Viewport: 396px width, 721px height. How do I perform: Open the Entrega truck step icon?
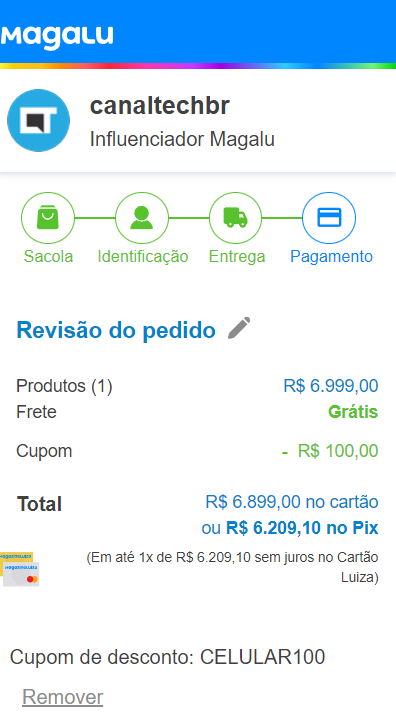pos(235,218)
